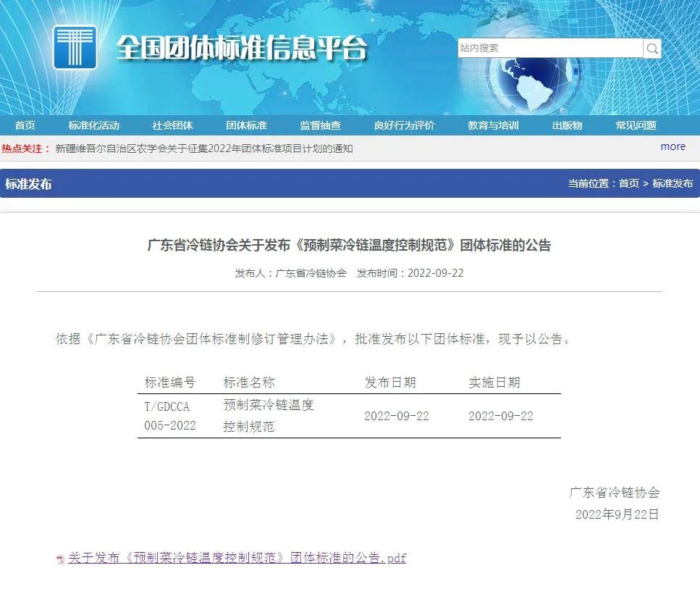This screenshot has height=589, width=700.
Task: Click the date 2022年9月22日
Action: click(x=617, y=514)
